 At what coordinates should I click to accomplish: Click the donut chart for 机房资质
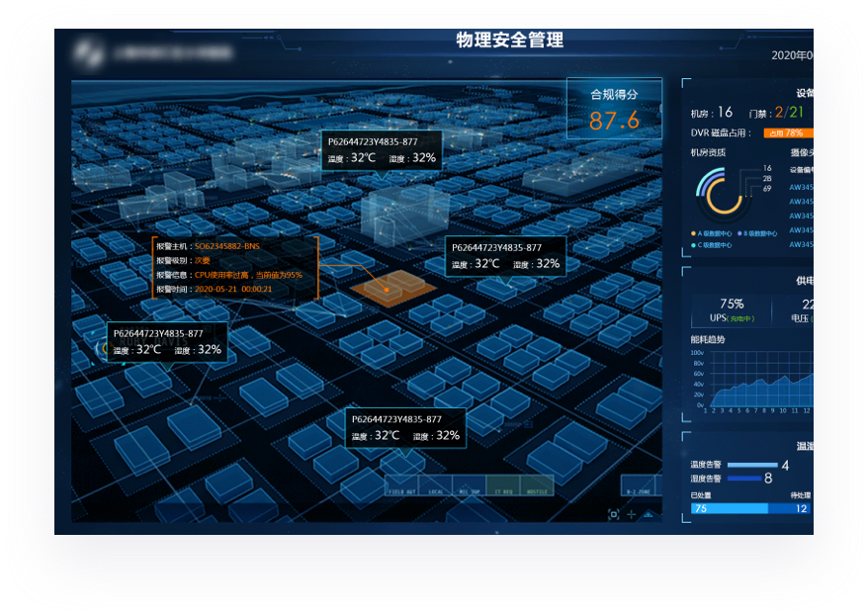coord(724,191)
